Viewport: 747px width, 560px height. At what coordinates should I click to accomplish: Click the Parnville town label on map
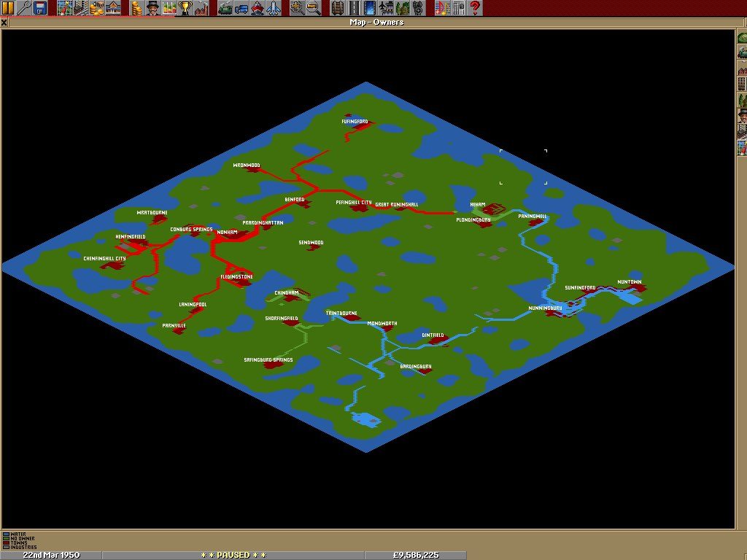174,326
